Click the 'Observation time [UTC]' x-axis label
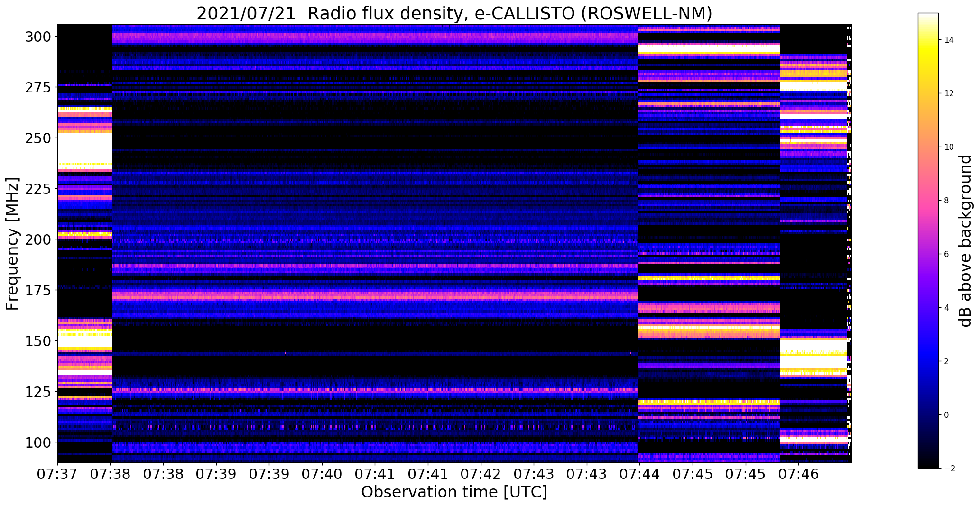Viewport: 980px width, 506px height. click(x=454, y=492)
